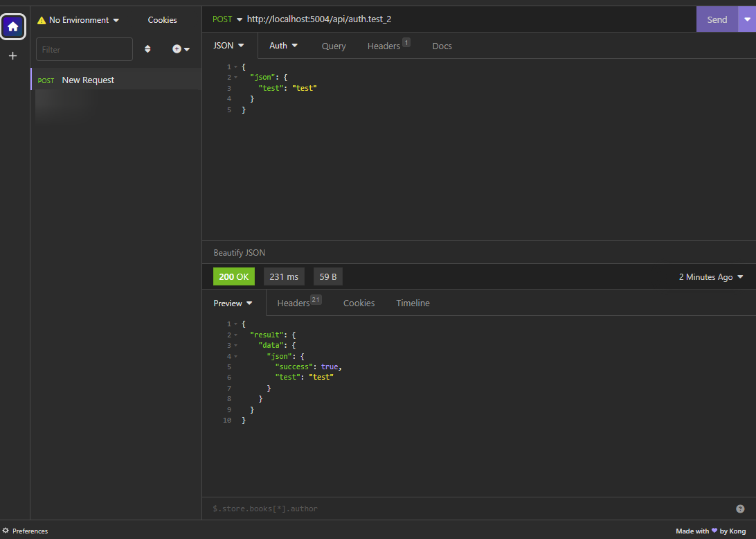Click the request Filter input field
Viewport: 756px width, 539px height.
pyautogui.click(x=84, y=49)
